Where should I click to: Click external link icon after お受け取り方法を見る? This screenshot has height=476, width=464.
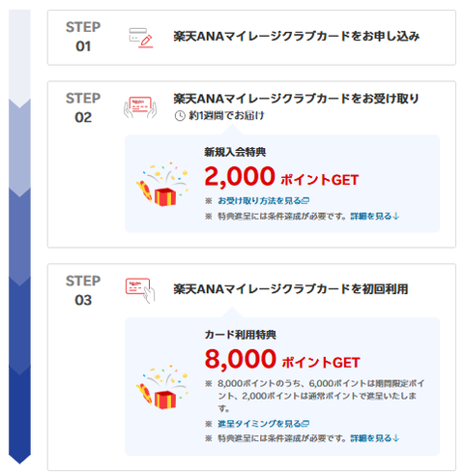pos(305,201)
